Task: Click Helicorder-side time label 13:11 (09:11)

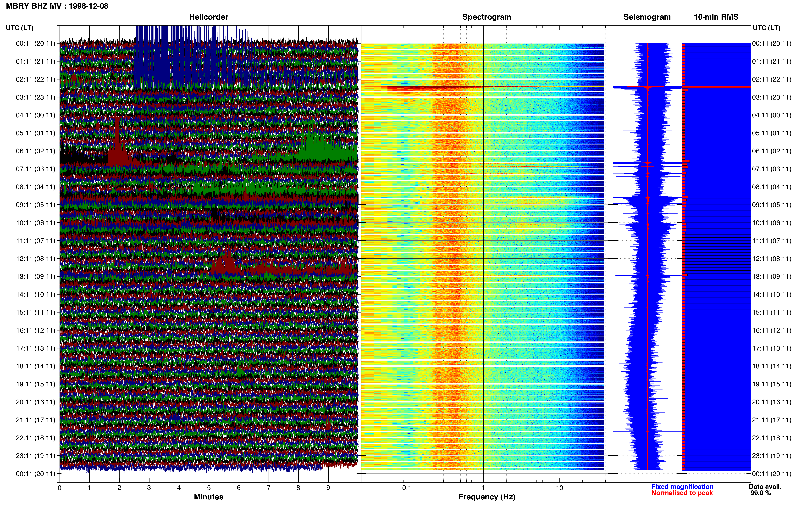Action: coord(36,277)
